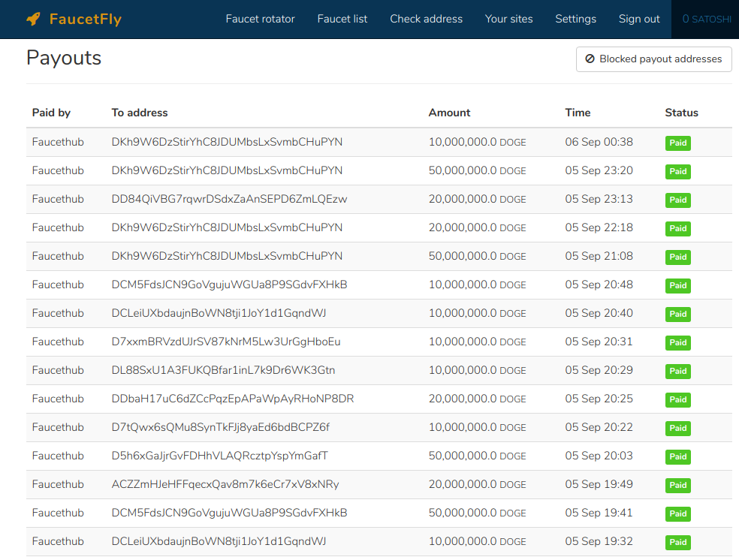Open the FaucetFly home link

coord(74,19)
